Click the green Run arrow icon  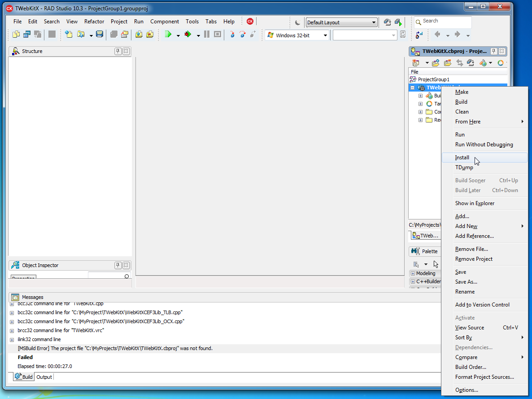[x=168, y=34]
